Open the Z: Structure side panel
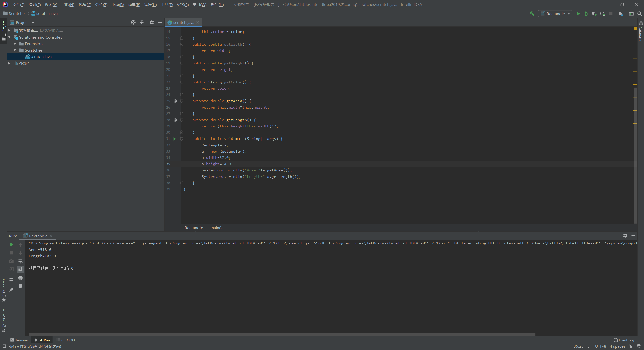Screen dimensions: 644x350 click(x=4, y=320)
